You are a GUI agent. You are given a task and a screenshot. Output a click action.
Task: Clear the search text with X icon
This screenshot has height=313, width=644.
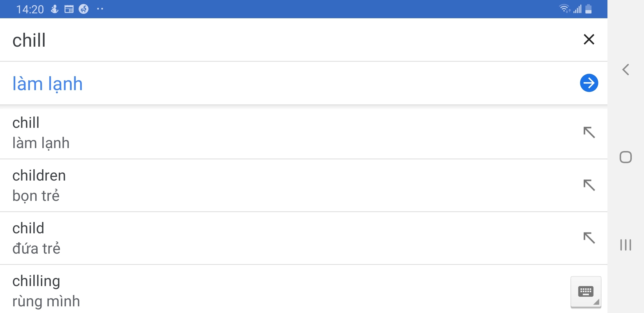589,39
